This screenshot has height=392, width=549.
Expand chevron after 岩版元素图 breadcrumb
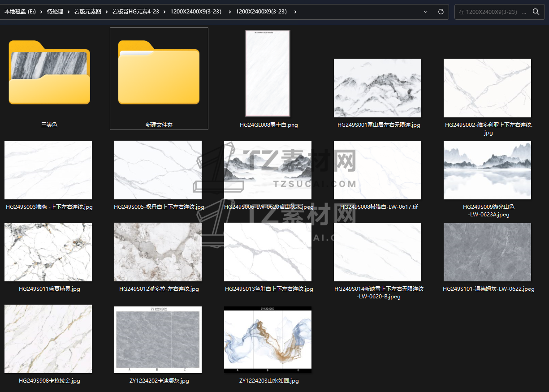click(107, 12)
